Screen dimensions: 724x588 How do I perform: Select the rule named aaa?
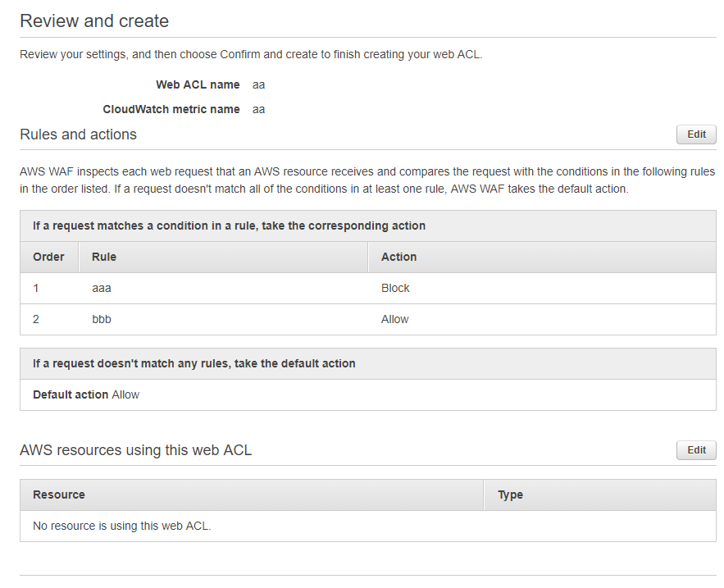[102, 288]
